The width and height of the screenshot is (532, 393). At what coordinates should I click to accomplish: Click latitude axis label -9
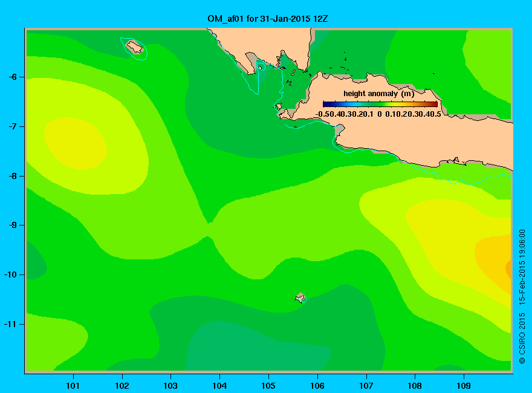13,226
